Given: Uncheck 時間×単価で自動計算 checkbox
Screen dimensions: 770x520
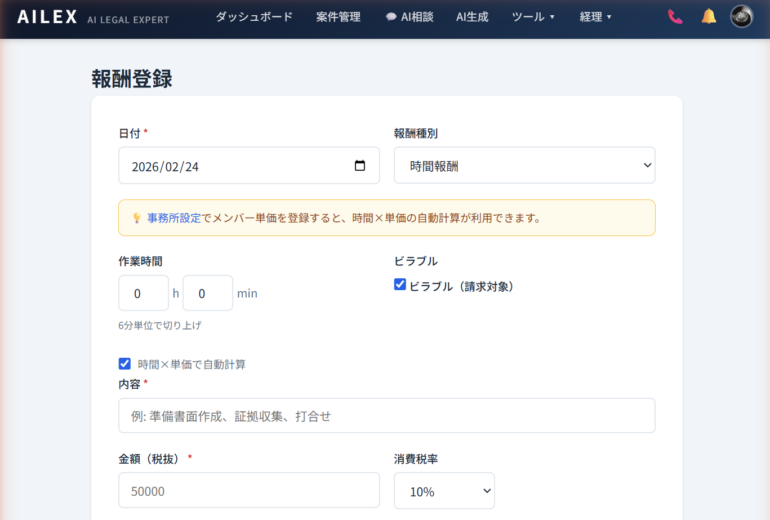Looking at the screenshot, I should [125, 364].
